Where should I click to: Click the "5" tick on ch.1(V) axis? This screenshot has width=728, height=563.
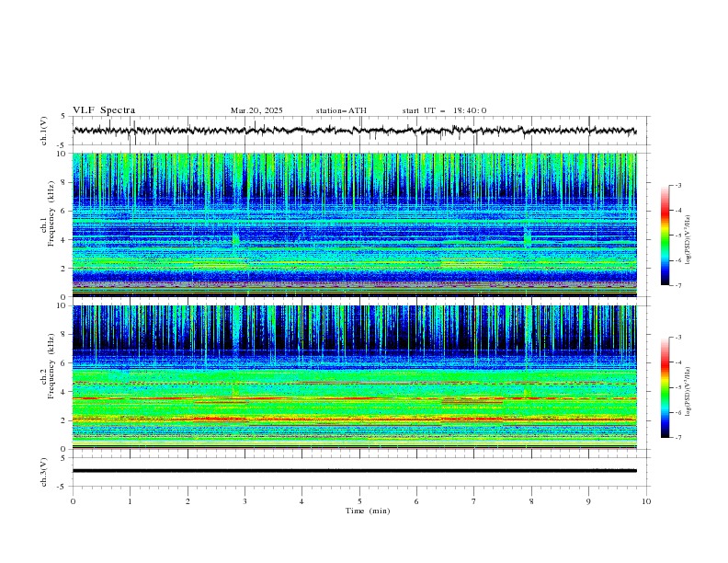[x=63, y=117]
